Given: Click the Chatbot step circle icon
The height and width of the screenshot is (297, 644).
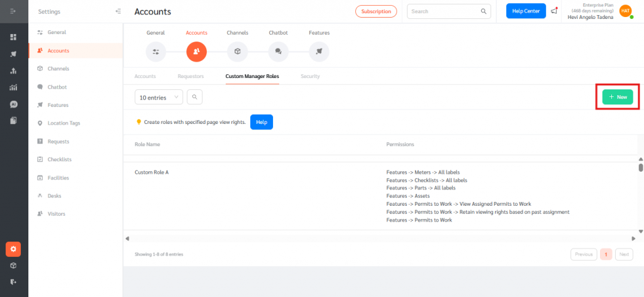Looking at the screenshot, I should 278,52.
